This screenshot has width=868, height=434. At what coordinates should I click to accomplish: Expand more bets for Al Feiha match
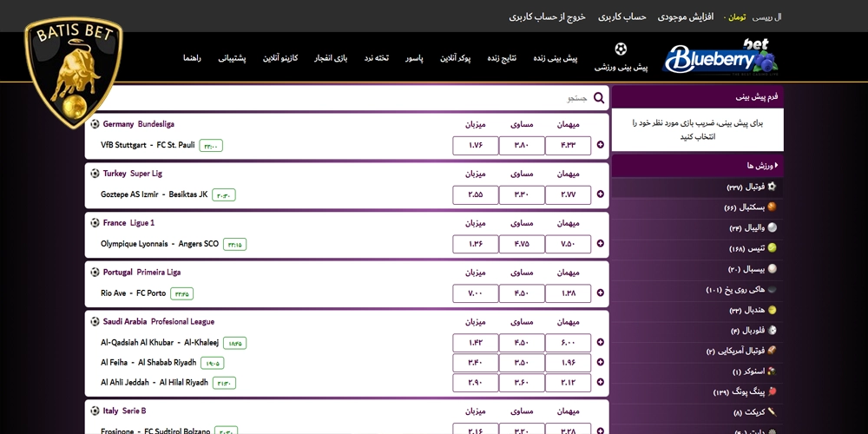click(601, 363)
